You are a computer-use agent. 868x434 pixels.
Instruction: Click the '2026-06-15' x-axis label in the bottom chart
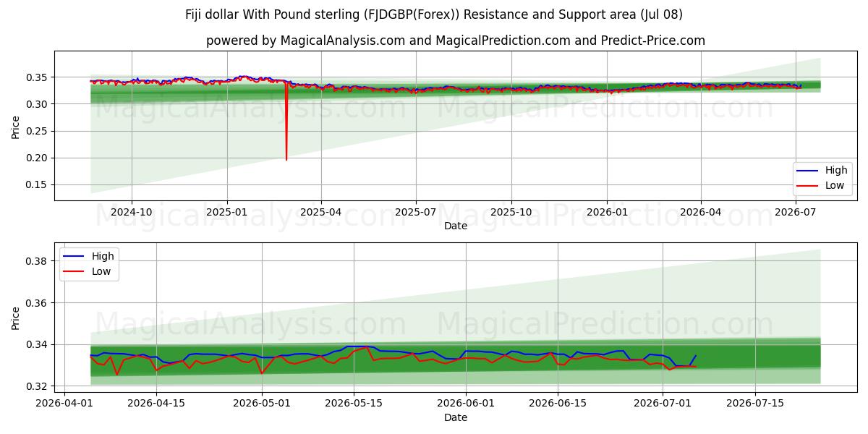pyautogui.click(x=558, y=404)
